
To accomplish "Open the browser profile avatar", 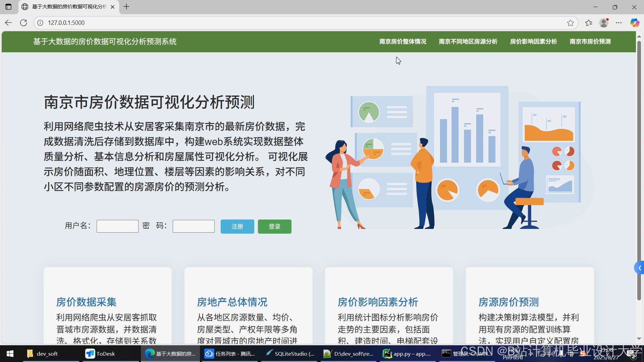I will (604, 23).
